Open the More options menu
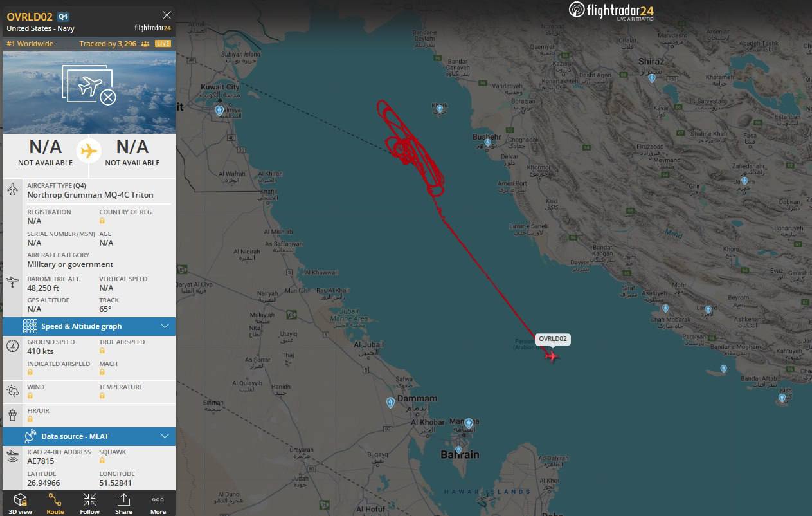The height and width of the screenshot is (516, 812). 158,503
